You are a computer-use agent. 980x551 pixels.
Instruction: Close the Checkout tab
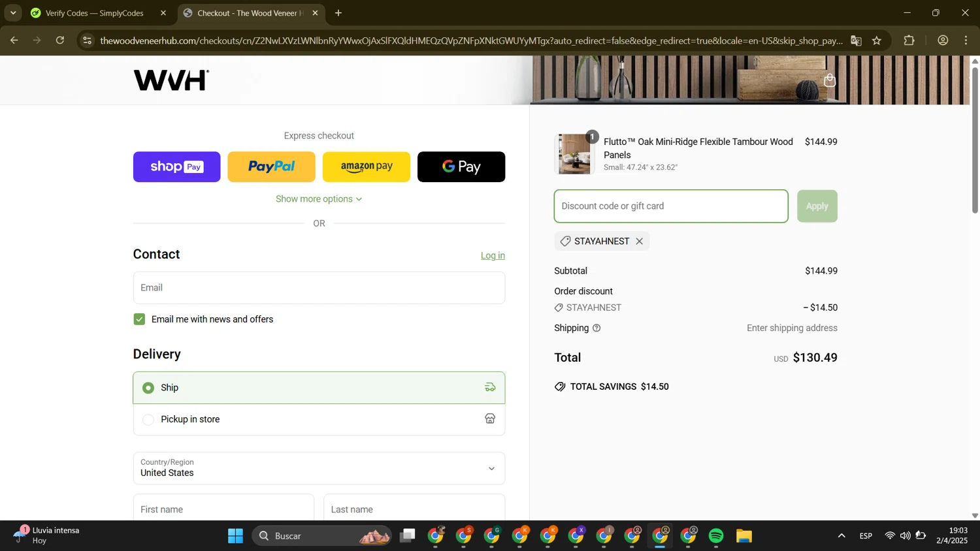[315, 13]
